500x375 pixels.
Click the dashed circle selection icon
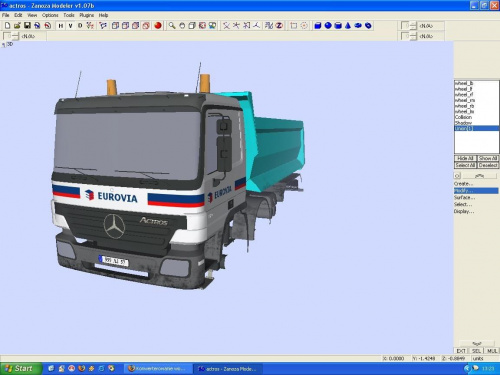point(304,26)
